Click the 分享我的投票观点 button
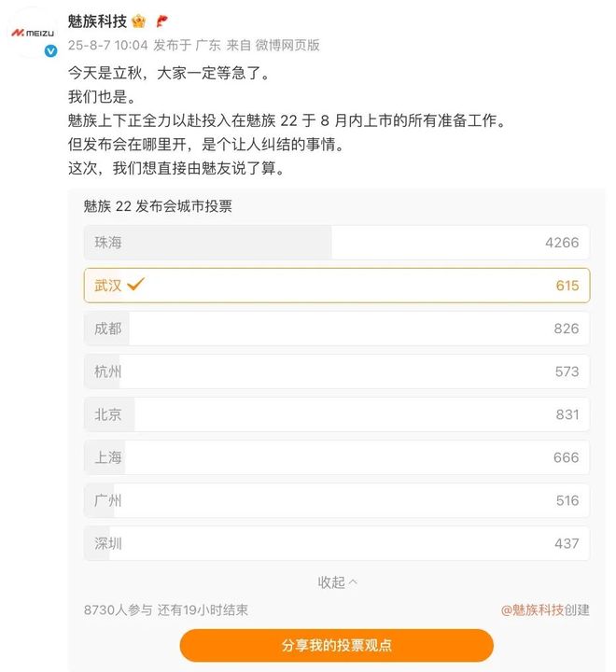616x672 pixels. coord(336,645)
